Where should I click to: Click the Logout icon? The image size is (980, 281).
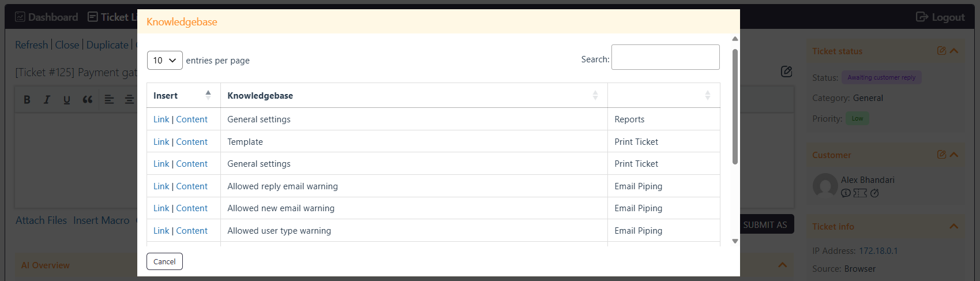[x=922, y=17]
